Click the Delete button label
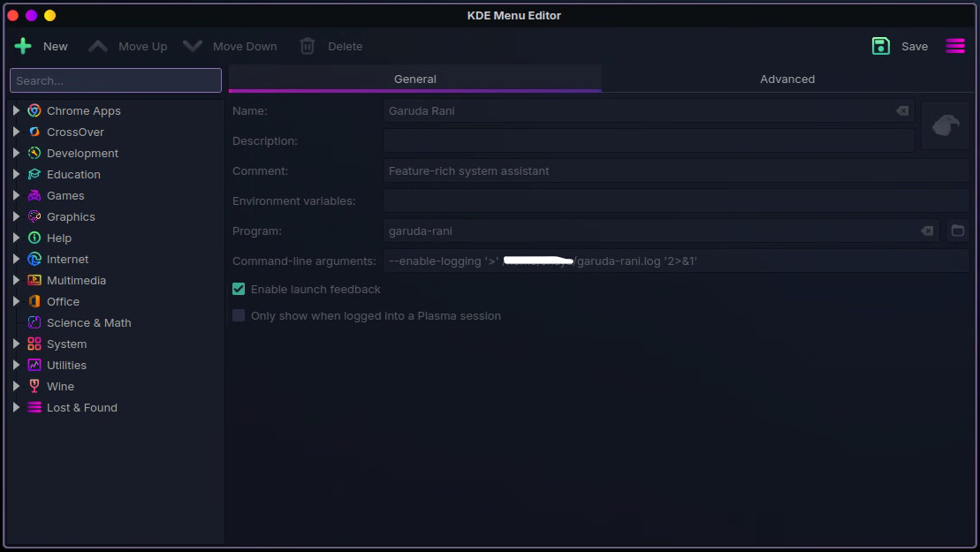Image resolution: width=980 pixels, height=552 pixels. tap(345, 47)
